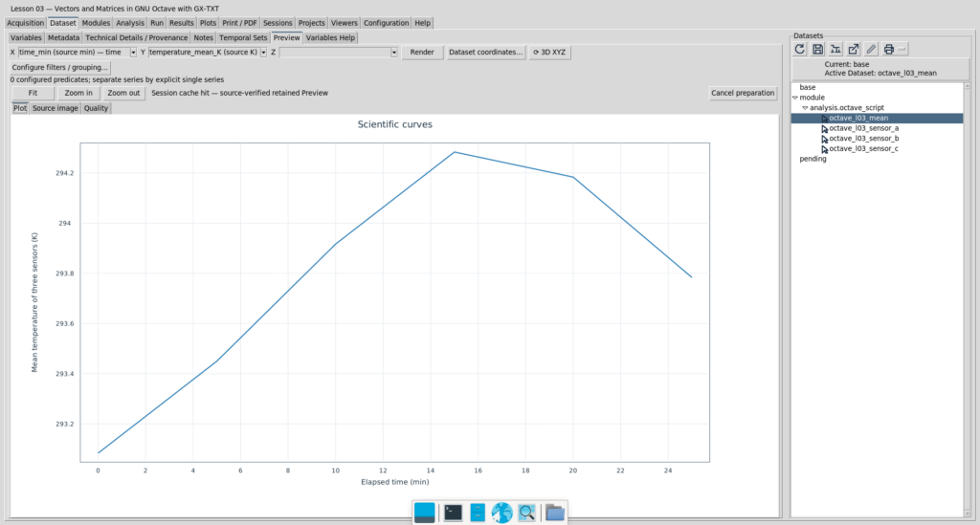Open the magnifier application finder icon
Image resolution: width=980 pixels, height=525 pixels.
click(527, 513)
